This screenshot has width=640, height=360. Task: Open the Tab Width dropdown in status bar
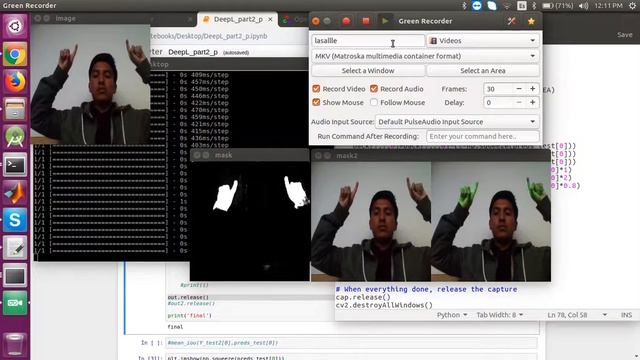(500, 315)
